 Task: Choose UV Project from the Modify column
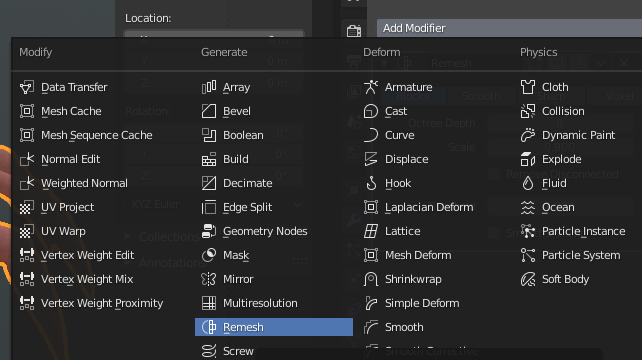click(102, 207)
